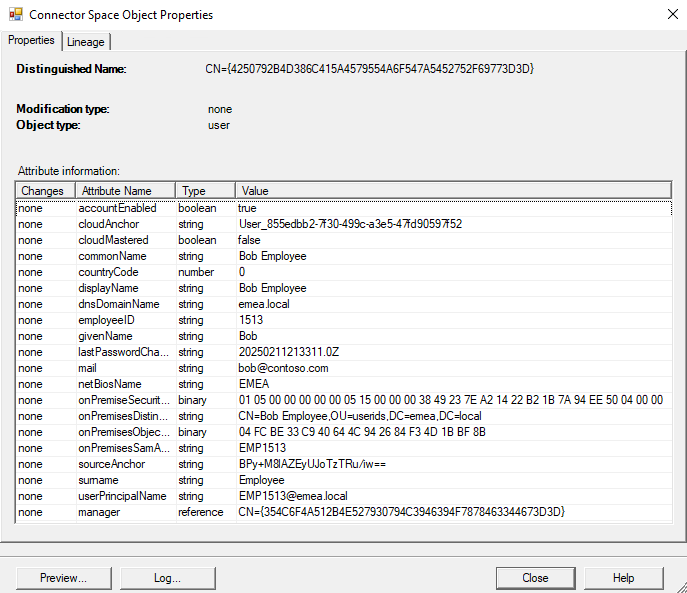Select the onPremisesDistin... attribute row

click(x=344, y=416)
